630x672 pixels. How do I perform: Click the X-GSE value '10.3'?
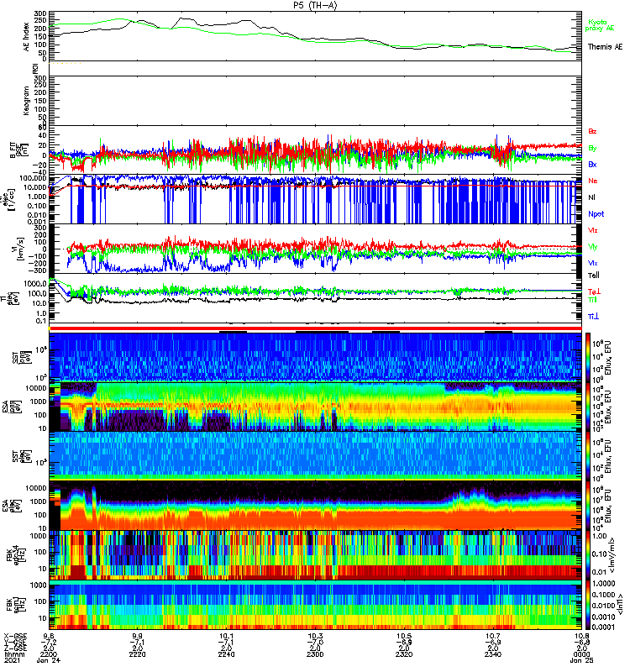[315, 636]
